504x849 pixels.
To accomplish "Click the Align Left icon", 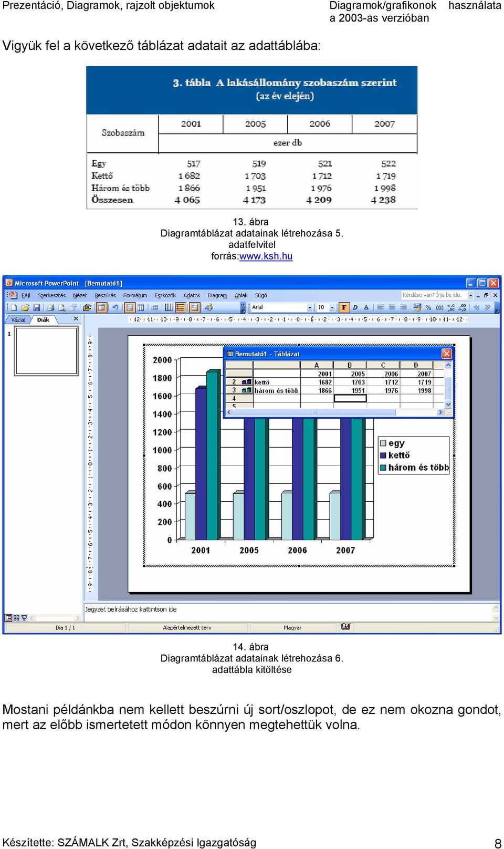I will [381, 308].
